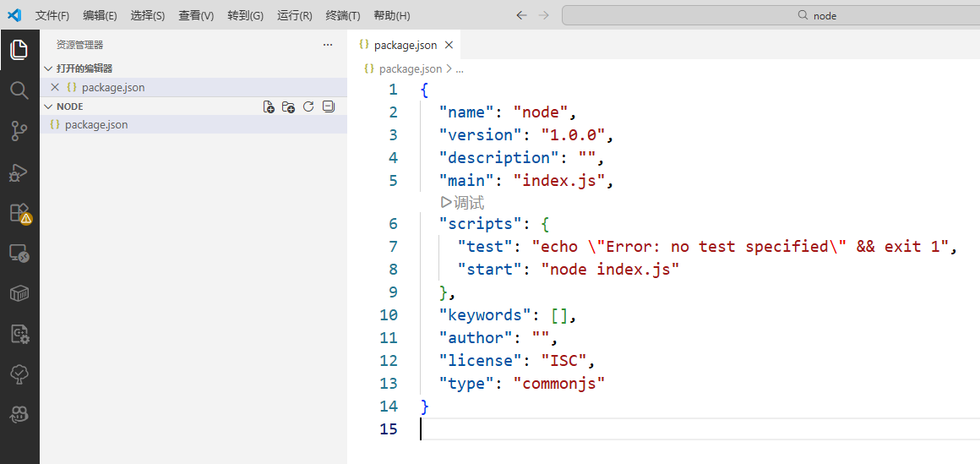Screen dimensions: 980x464
Task: Click the New File icon in NODE section
Action: click(x=269, y=106)
